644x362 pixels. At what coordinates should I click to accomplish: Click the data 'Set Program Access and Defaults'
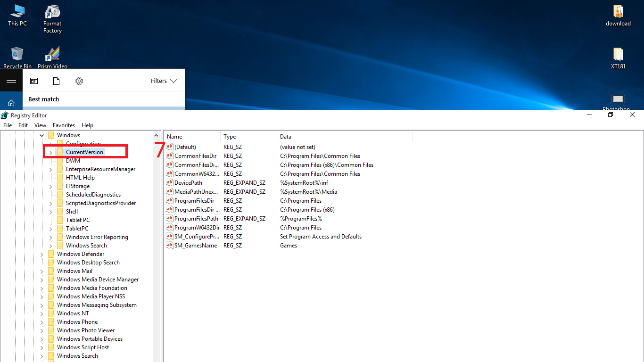coord(321,237)
